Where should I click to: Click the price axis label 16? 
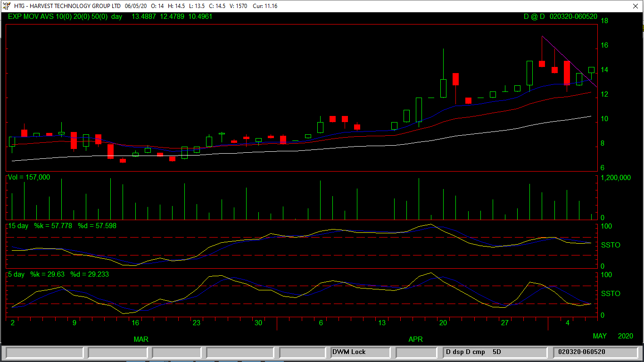(604, 46)
